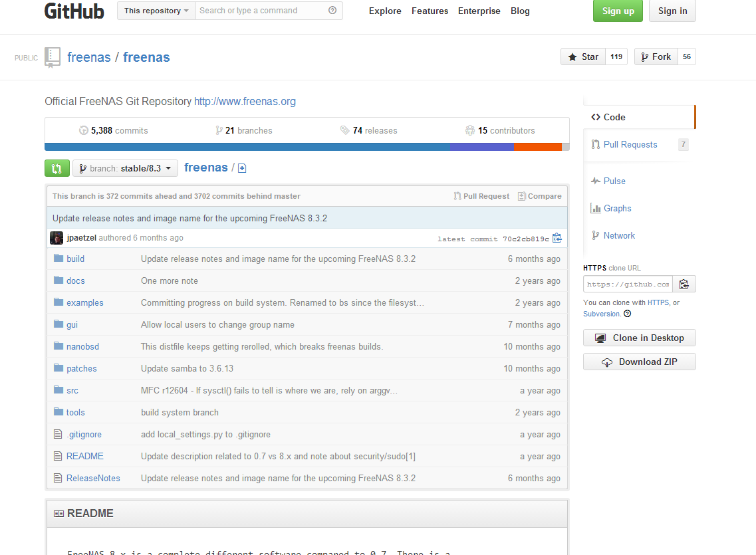Click the repository book icon beside freenas

(53, 57)
